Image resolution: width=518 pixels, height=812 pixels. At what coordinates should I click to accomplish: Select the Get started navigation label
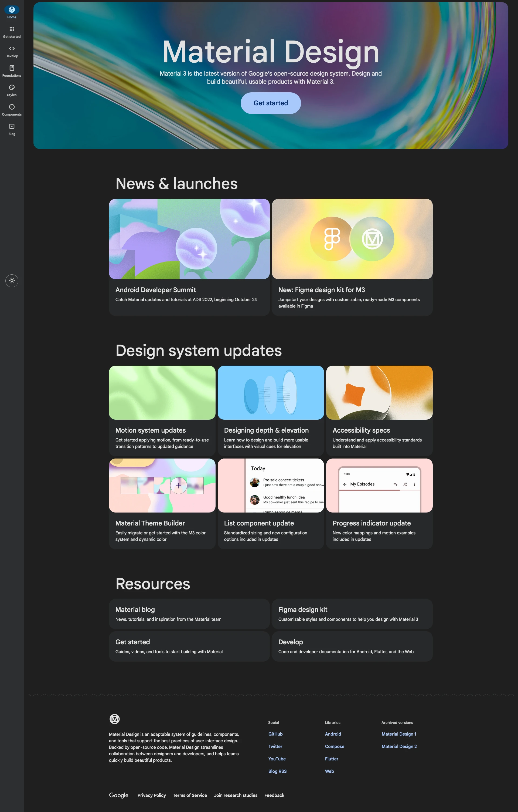click(x=12, y=37)
